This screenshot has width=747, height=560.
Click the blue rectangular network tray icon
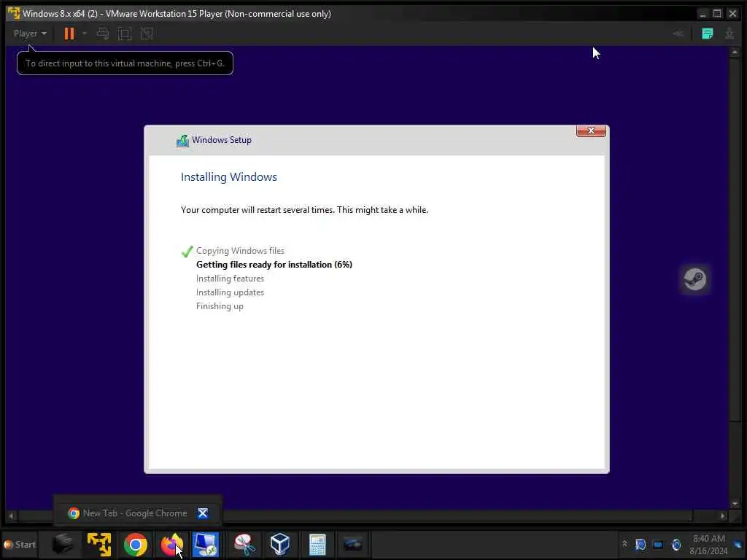(x=658, y=544)
